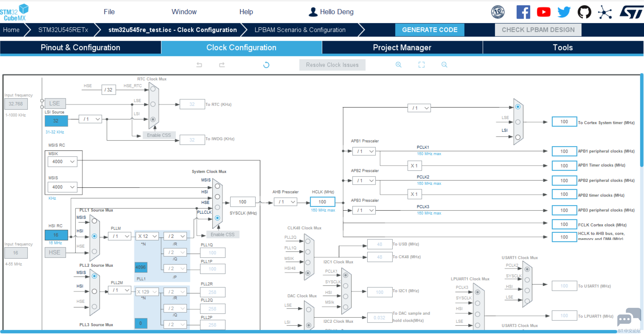Viewport: 644px width, 336px height.
Task: Open the Help menu
Action: pyautogui.click(x=246, y=12)
